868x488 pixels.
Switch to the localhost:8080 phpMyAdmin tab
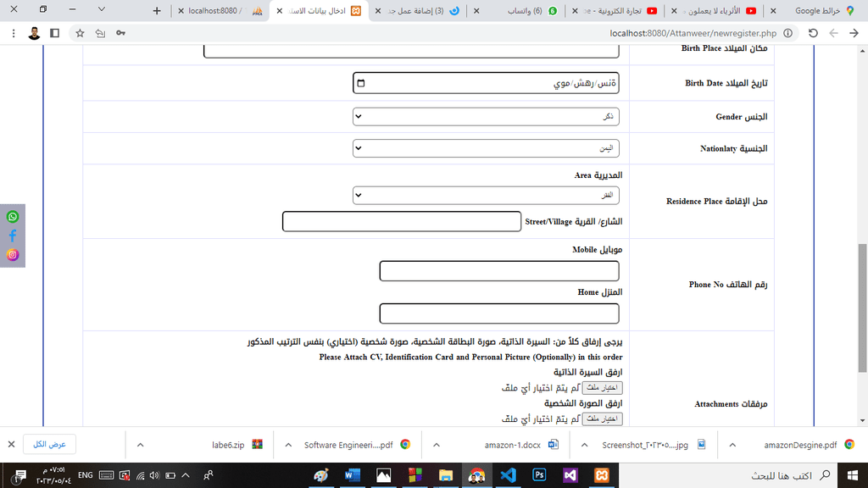221,10
